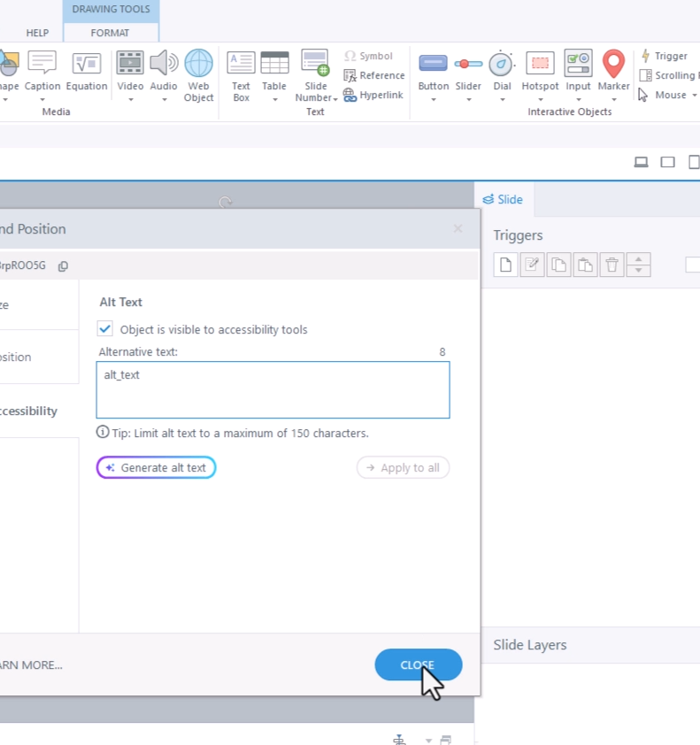Click the Create new trigger icon
The height and width of the screenshot is (745, 700).
504,265
